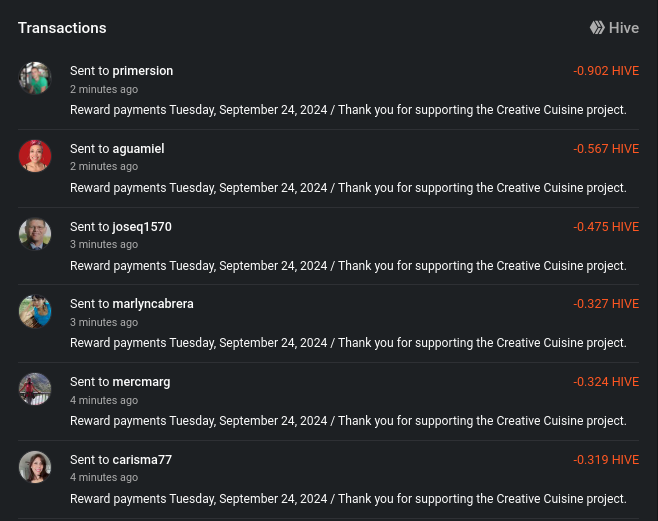Open the marlyncabrera username link
The width and height of the screenshot is (658, 521).
153,304
